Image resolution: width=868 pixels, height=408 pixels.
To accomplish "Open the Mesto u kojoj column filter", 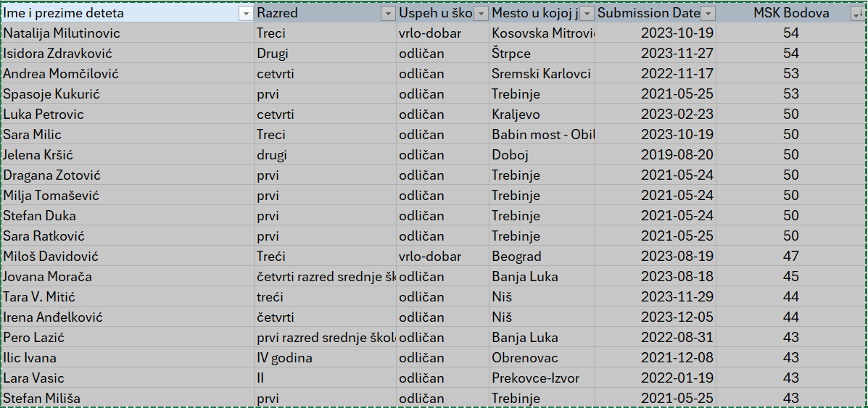I will [587, 14].
